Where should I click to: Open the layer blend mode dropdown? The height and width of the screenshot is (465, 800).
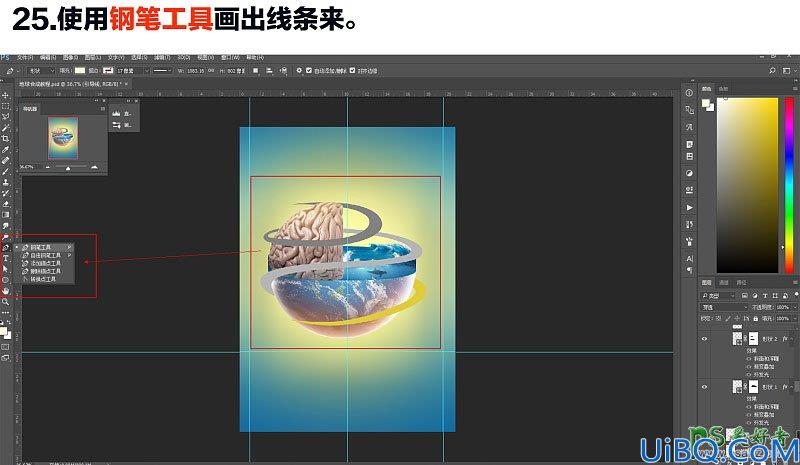pos(723,307)
